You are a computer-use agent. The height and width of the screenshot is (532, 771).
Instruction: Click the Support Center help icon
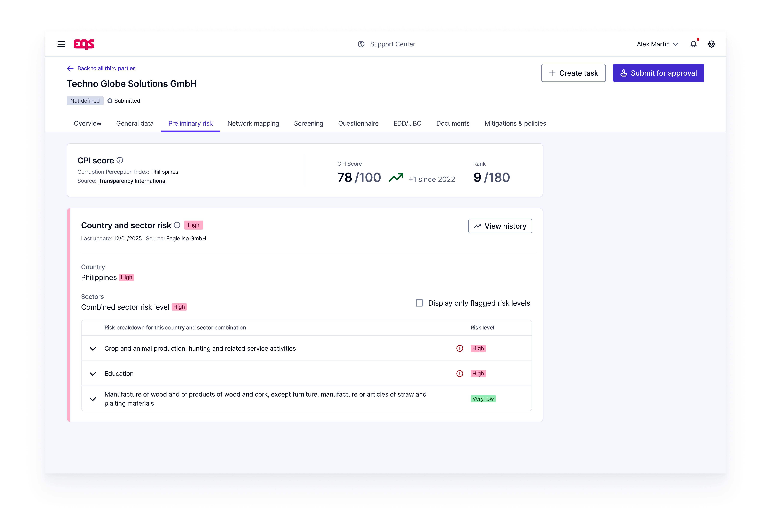click(x=361, y=44)
